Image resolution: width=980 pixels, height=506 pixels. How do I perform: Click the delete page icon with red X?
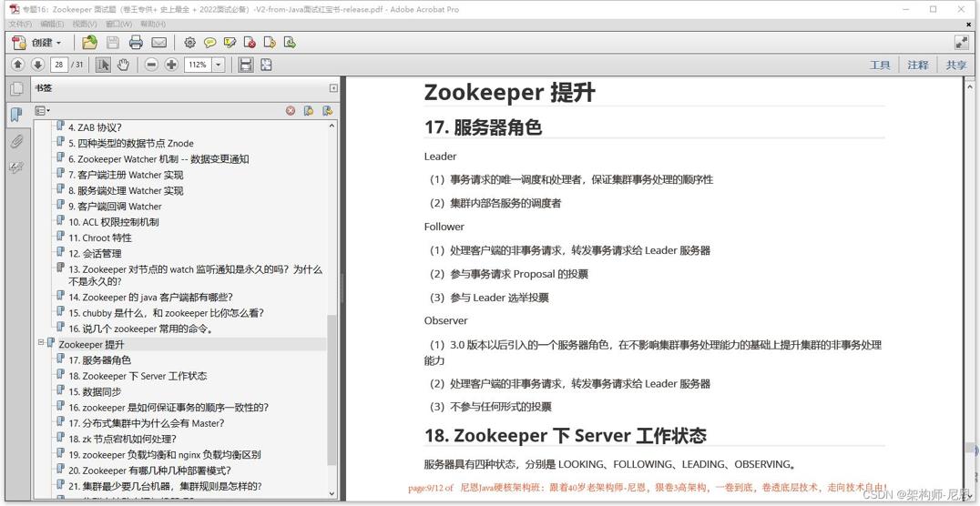point(250,43)
